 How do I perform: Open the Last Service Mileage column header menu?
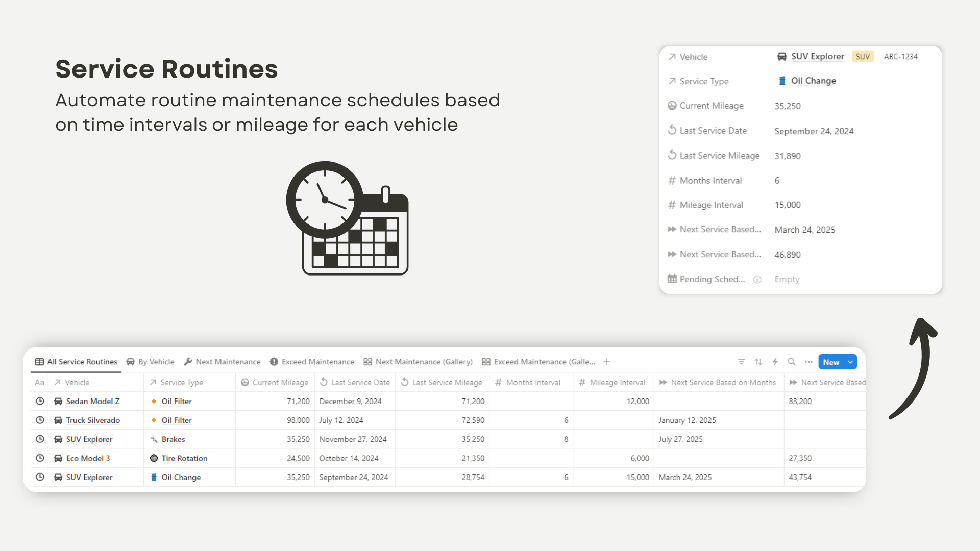coord(442,382)
